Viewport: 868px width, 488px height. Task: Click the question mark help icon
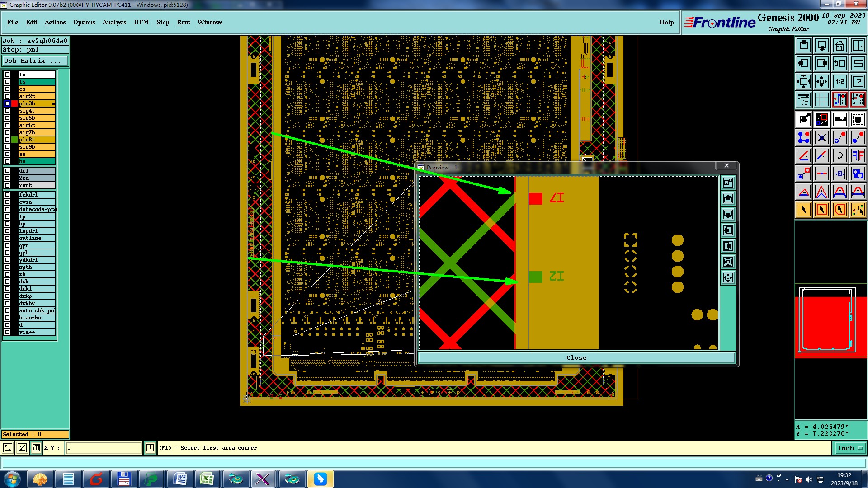(x=858, y=81)
